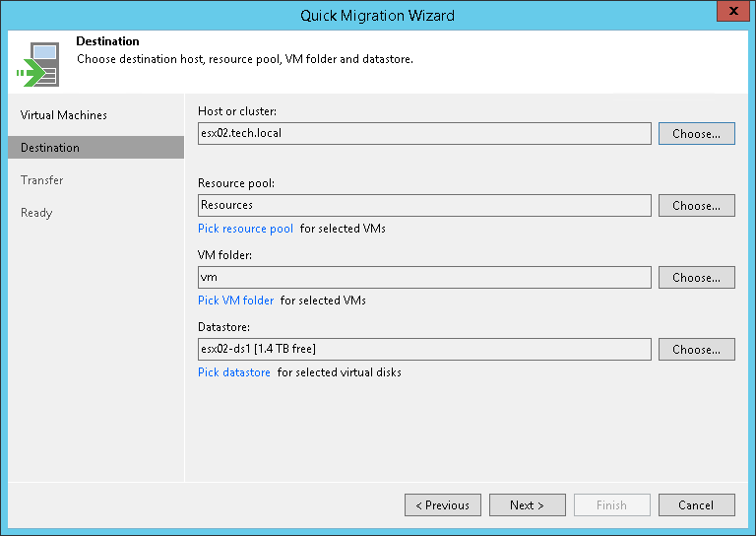
Task: Click the migration wizard server icon
Action: [37, 64]
